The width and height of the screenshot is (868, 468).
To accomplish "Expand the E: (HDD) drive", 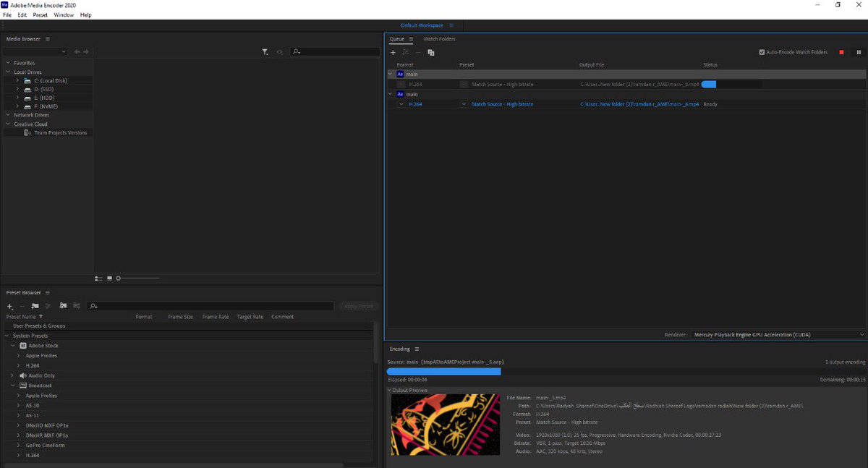I will point(17,98).
